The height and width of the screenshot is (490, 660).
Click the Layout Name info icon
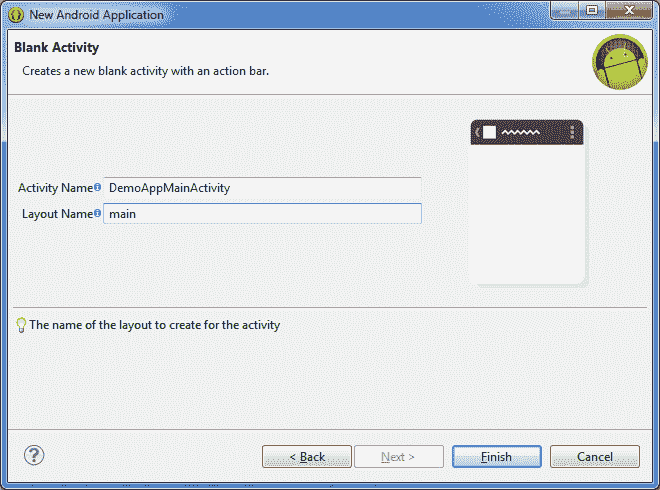click(97, 213)
